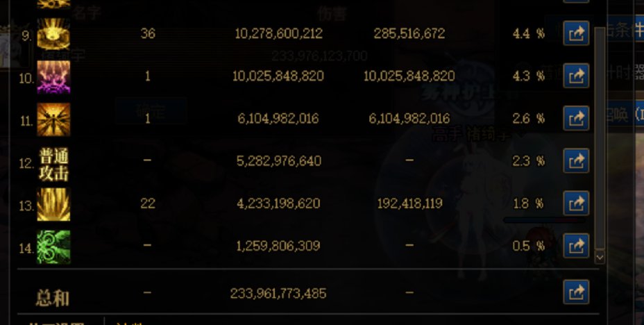Select the 普通攻击 entry icon in row 12
Screen dimensions: 644x325
click(x=53, y=165)
